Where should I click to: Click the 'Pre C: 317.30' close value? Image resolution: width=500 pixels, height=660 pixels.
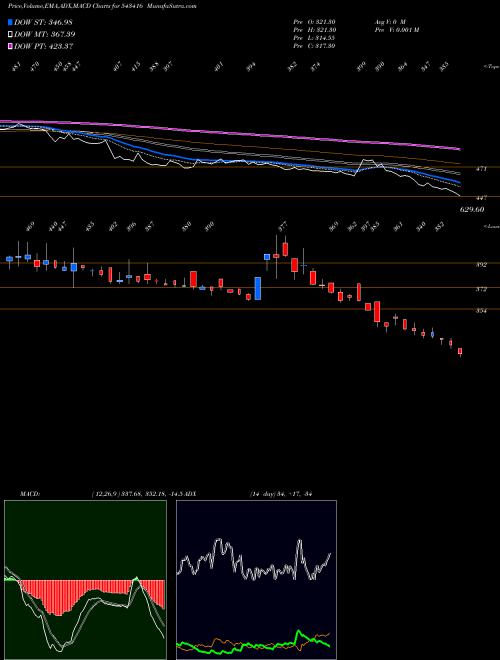tap(314, 46)
